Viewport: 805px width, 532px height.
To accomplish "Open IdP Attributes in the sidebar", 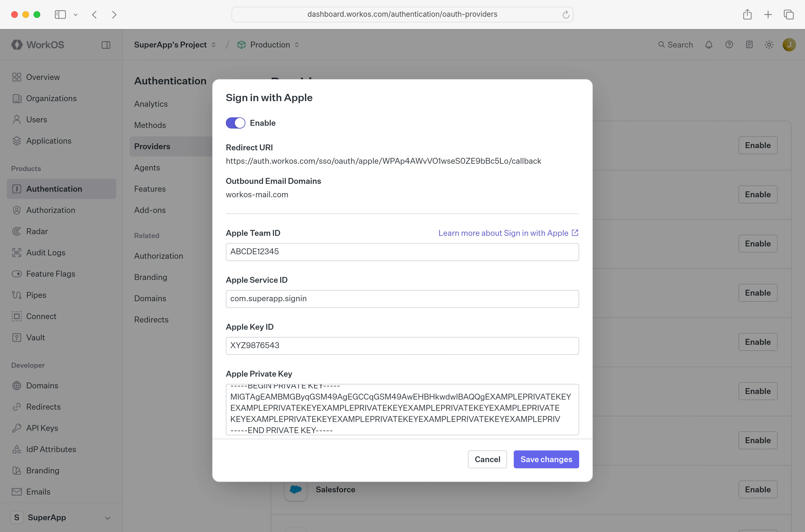I will coord(61,449).
